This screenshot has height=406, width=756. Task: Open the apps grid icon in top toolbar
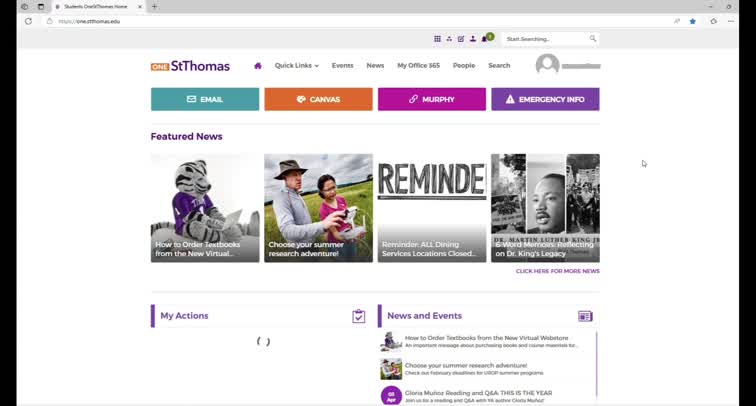point(437,39)
